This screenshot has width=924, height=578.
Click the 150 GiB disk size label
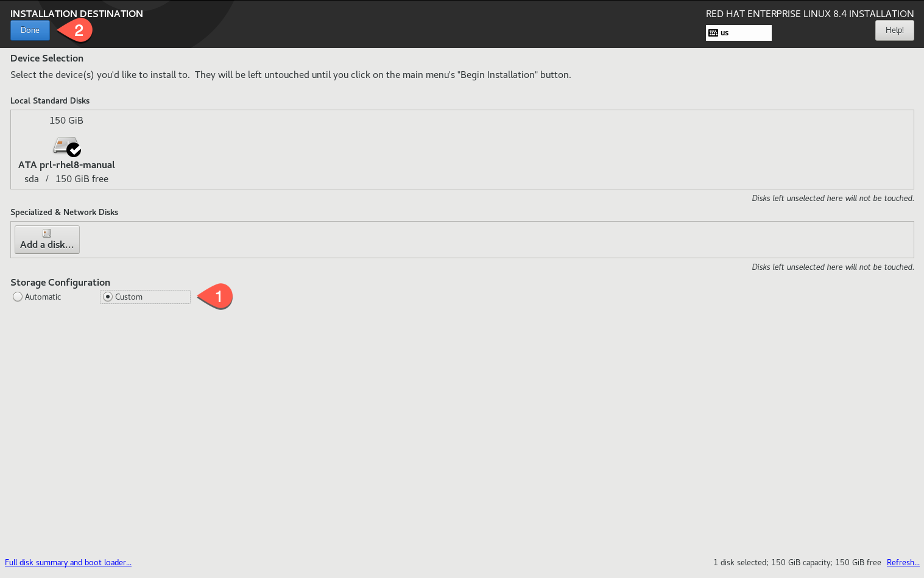tap(66, 121)
